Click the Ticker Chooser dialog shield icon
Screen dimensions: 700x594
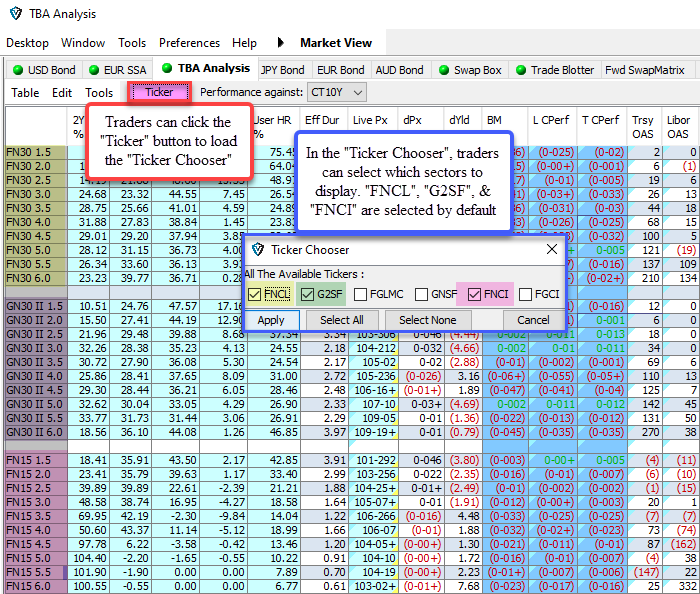click(x=258, y=249)
